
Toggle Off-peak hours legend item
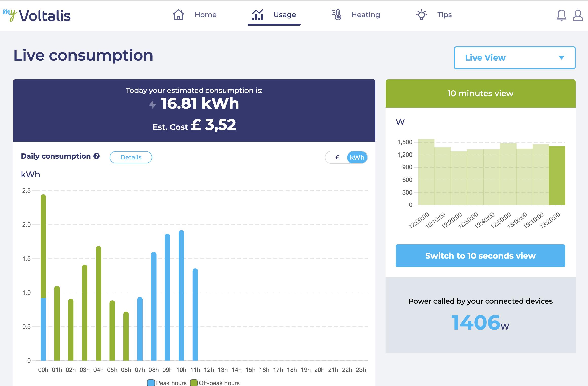(215, 383)
